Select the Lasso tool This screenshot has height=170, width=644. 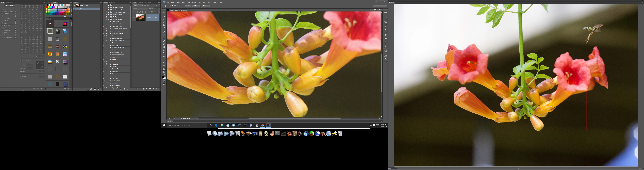(164, 19)
